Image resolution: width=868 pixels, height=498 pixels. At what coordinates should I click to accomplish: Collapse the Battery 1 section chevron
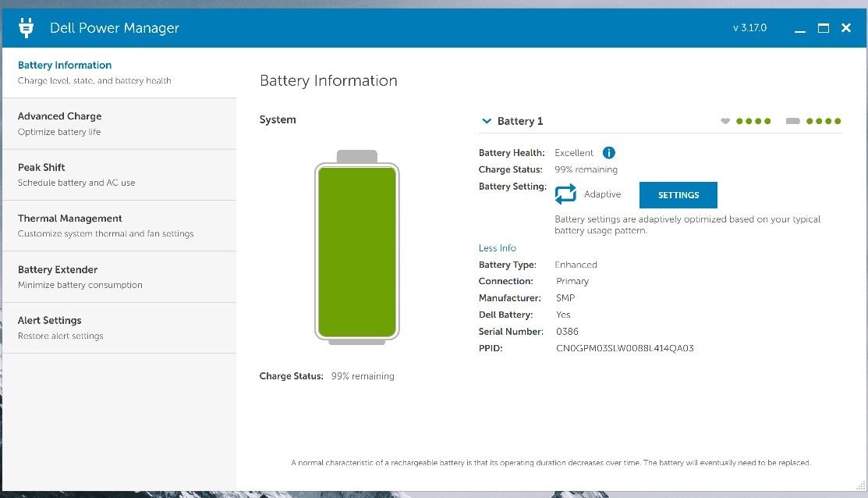(x=487, y=121)
